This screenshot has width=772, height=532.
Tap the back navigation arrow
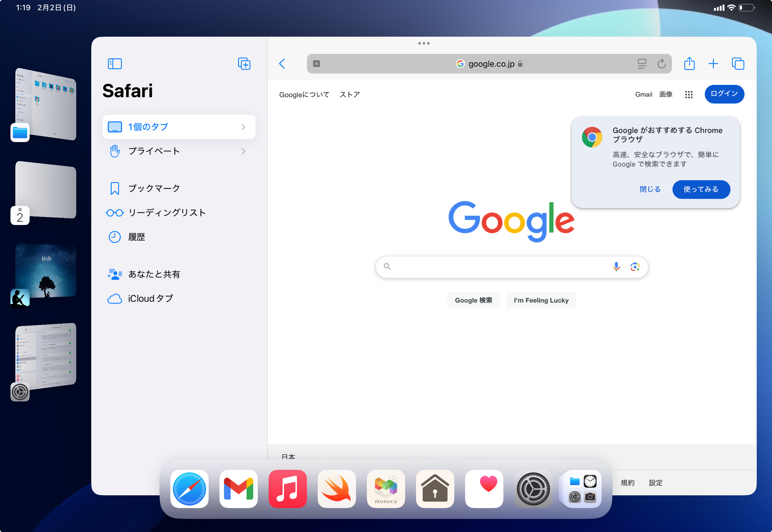coord(282,64)
